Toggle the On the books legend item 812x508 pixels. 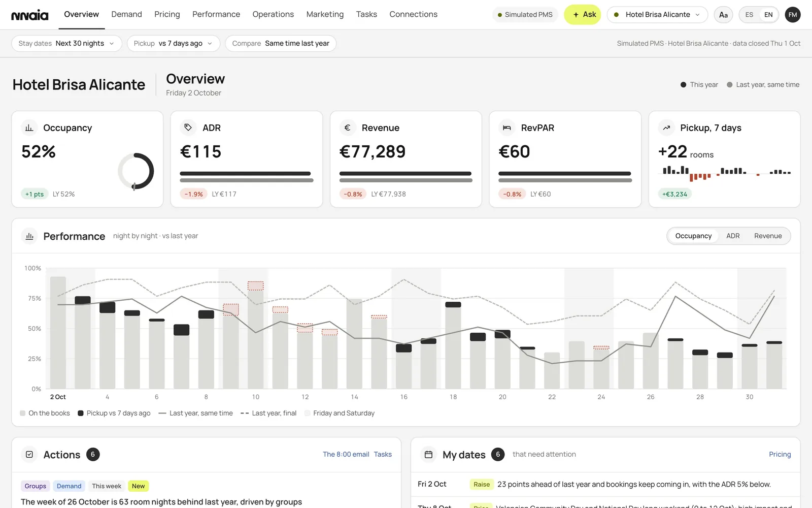click(45, 413)
